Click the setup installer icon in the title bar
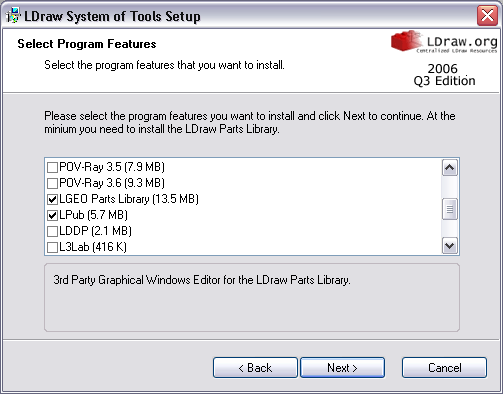503x394 pixels. coord(13,16)
